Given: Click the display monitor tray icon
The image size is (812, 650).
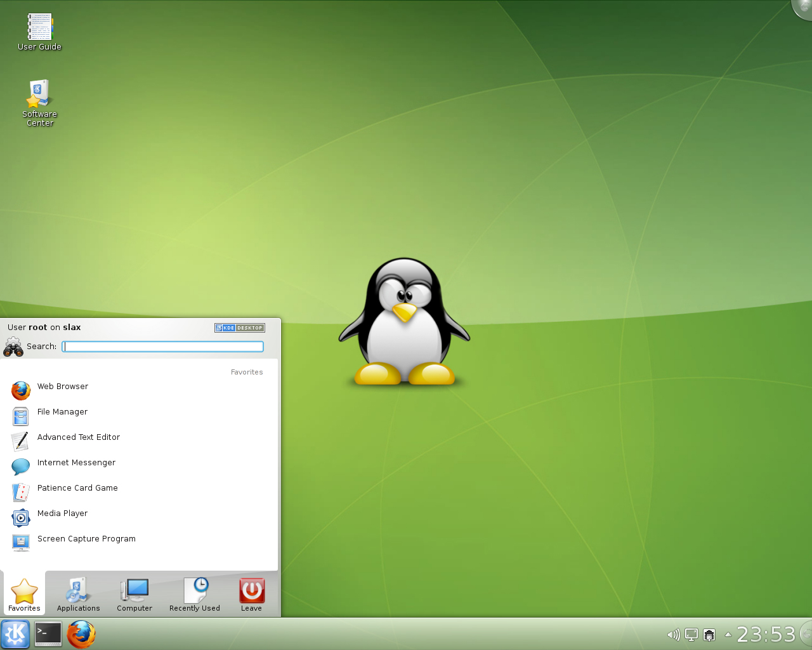Looking at the screenshot, I should 691,634.
